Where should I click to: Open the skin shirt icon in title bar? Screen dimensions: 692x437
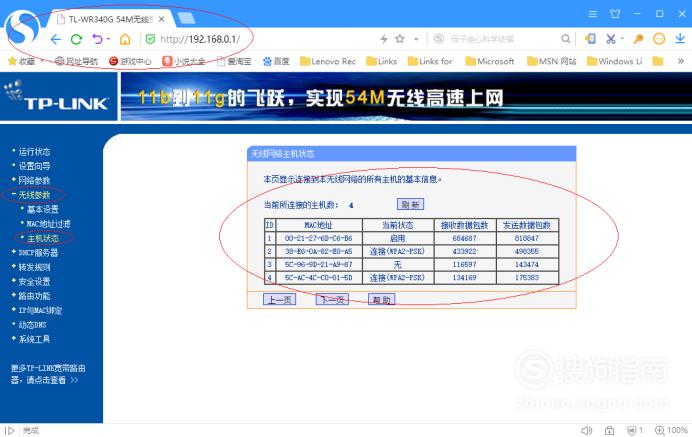click(615, 14)
